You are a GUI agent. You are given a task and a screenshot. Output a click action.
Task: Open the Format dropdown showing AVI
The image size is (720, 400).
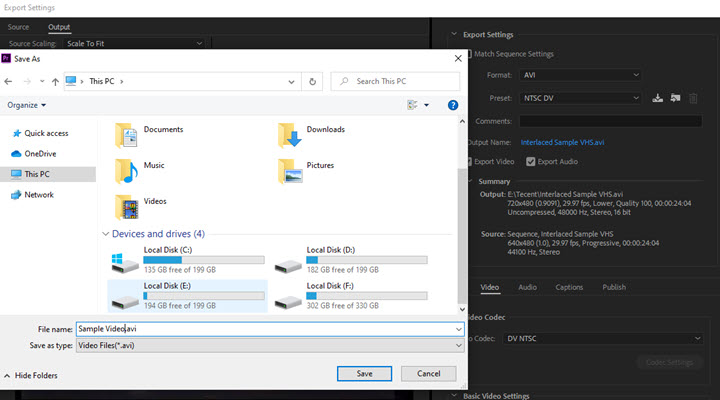tap(580, 75)
